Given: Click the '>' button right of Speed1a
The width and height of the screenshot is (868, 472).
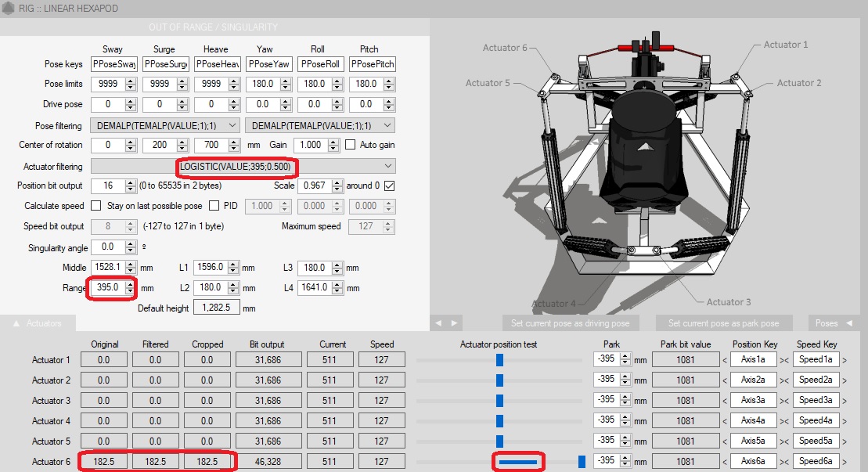Looking at the screenshot, I should pos(844,360).
